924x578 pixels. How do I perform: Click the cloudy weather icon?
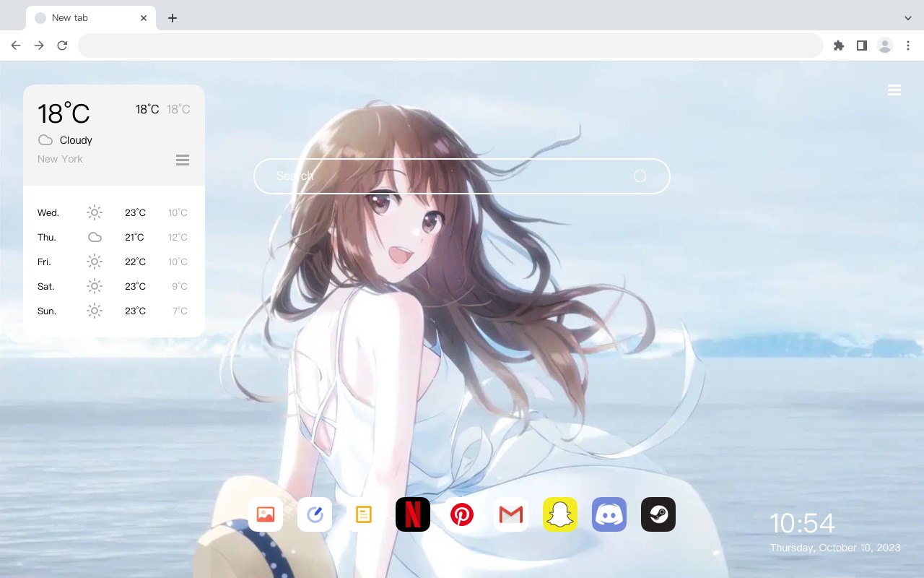pos(45,140)
